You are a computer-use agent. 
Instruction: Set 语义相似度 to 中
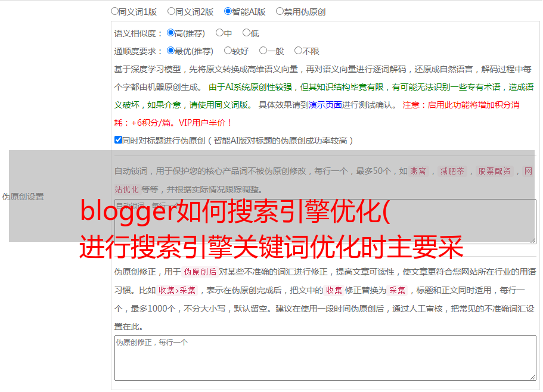point(219,33)
